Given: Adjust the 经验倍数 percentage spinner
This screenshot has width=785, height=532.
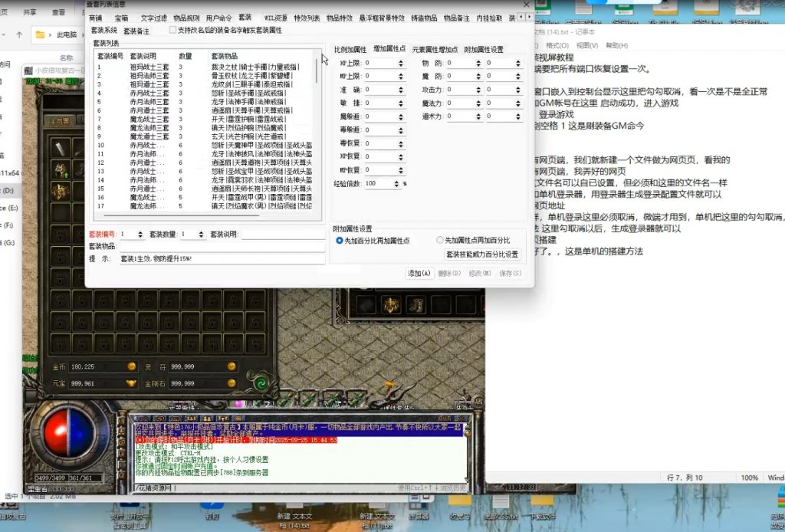Looking at the screenshot, I should coord(396,184).
